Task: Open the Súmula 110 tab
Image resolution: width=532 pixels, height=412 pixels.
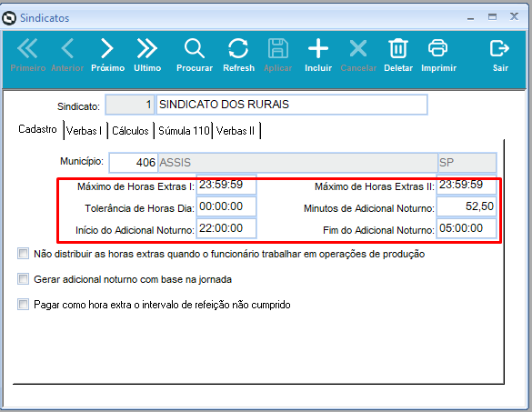Action: 184,131
